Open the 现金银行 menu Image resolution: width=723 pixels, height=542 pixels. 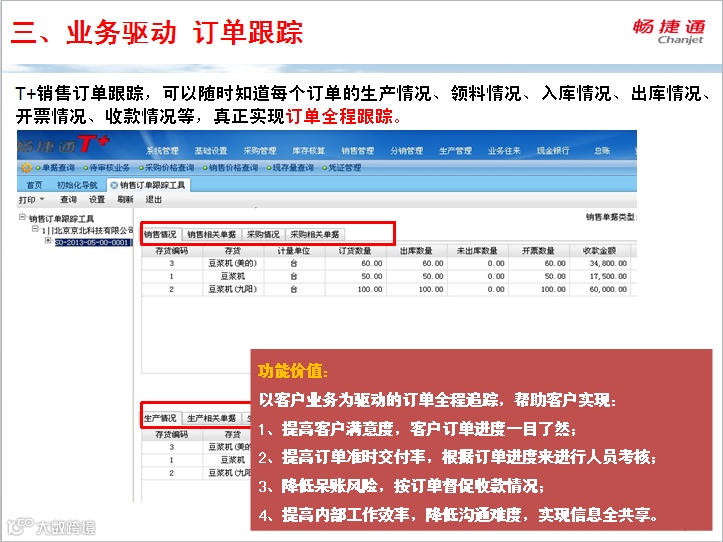[x=553, y=151]
